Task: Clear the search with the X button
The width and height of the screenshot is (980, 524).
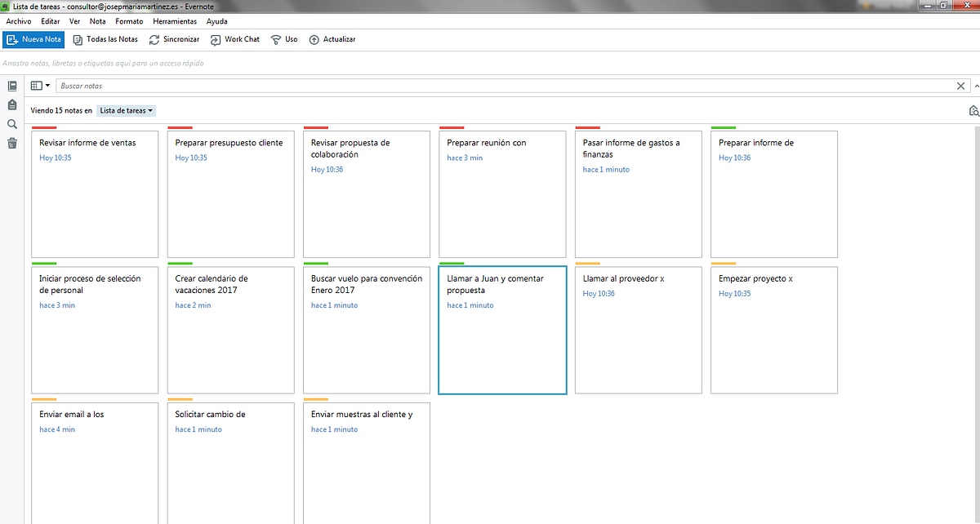Action: 961,86
